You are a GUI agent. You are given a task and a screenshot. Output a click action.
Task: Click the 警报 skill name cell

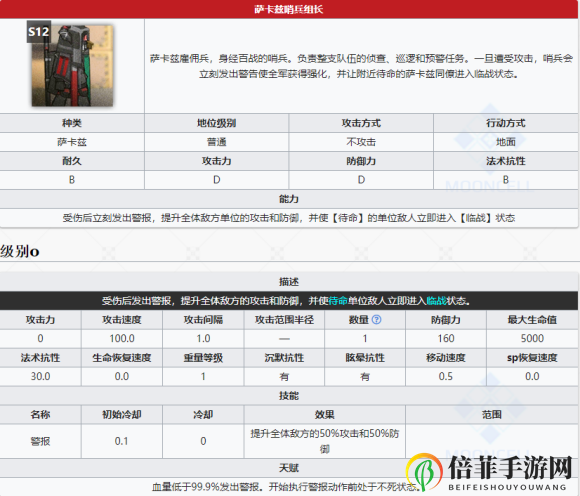[x=40, y=441]
